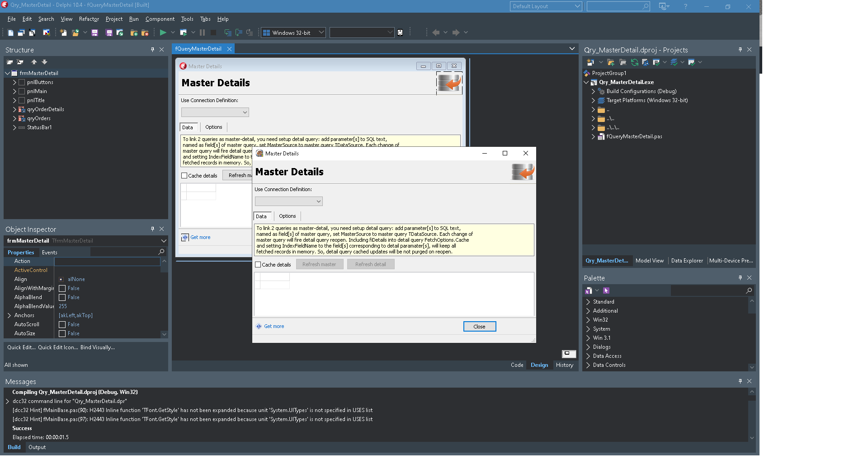Expand the Anchors property
Screen dimensions: 868x473
pyautogui.click(x=9, y=315)
